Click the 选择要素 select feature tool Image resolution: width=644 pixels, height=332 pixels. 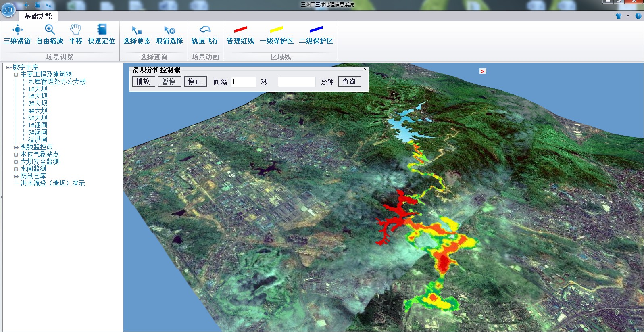click(137, 34)
